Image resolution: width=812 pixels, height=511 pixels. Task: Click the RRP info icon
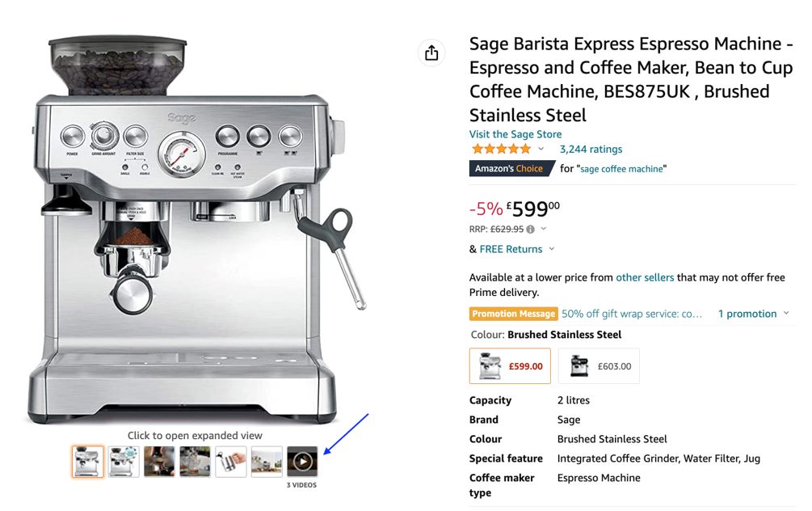point(530,229)
